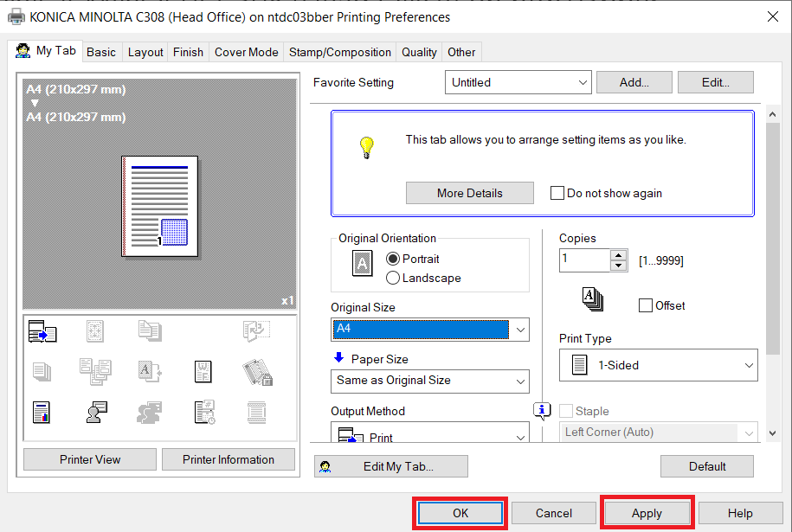Expand the Paper Size dropdown
Viewport: 792px width, 532px height.
click(x=430, y=381)
